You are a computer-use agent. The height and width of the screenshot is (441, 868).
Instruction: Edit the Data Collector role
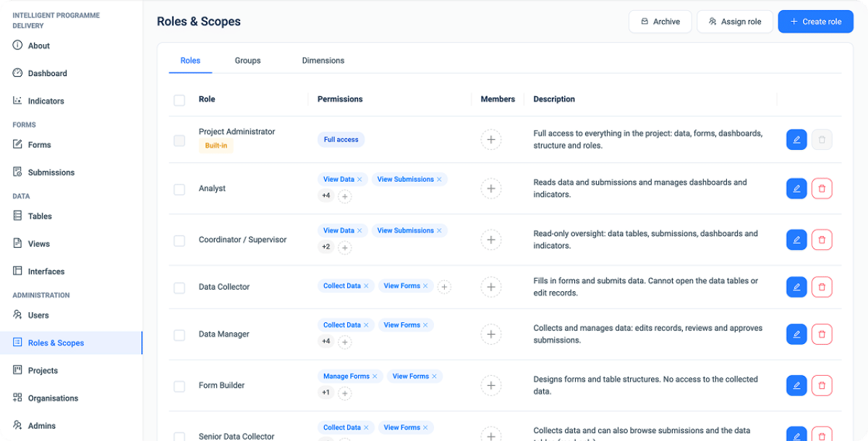click(x=796, y=287)
